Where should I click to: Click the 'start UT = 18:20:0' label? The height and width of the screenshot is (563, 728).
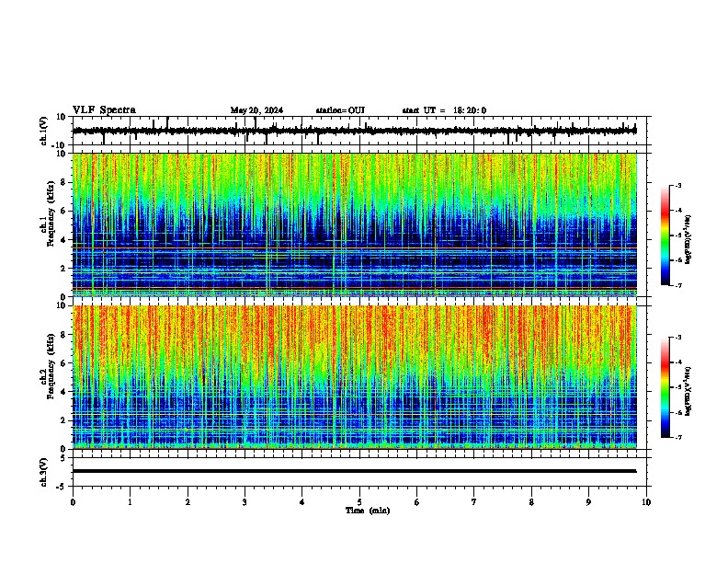pos(444,110)
